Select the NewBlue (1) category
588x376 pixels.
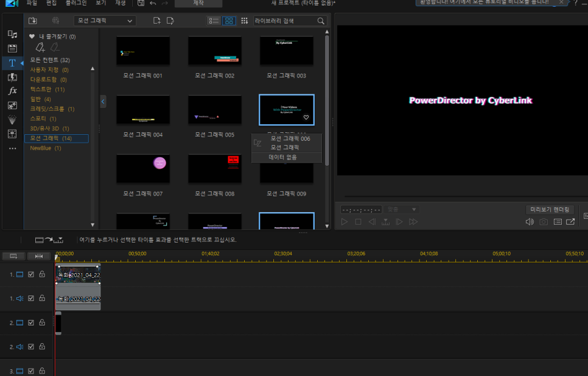[x=46, y=148]
